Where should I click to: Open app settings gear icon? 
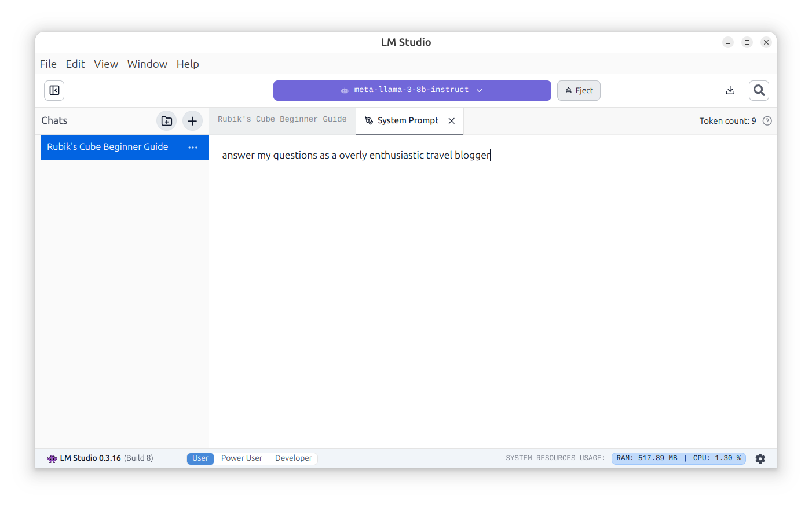tap(760, 458)
